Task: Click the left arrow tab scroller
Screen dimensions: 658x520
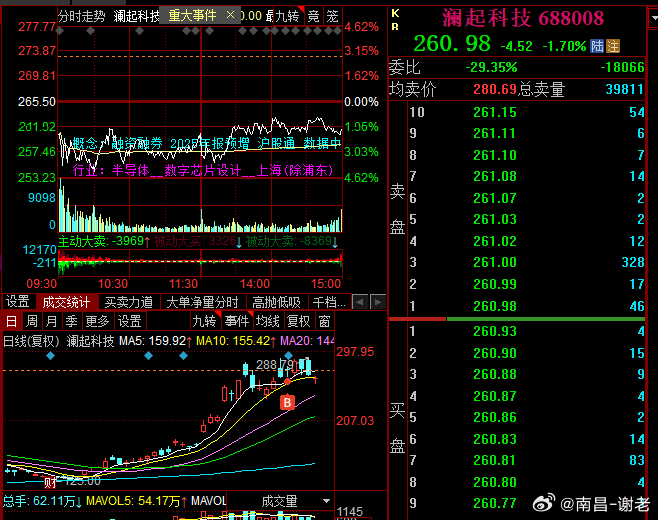Action: click(x=360, y=302)
